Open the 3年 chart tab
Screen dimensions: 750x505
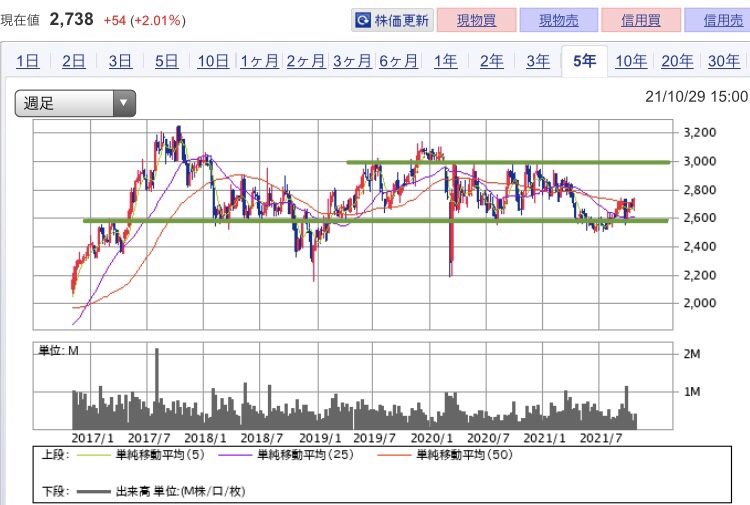click(538, 61)
